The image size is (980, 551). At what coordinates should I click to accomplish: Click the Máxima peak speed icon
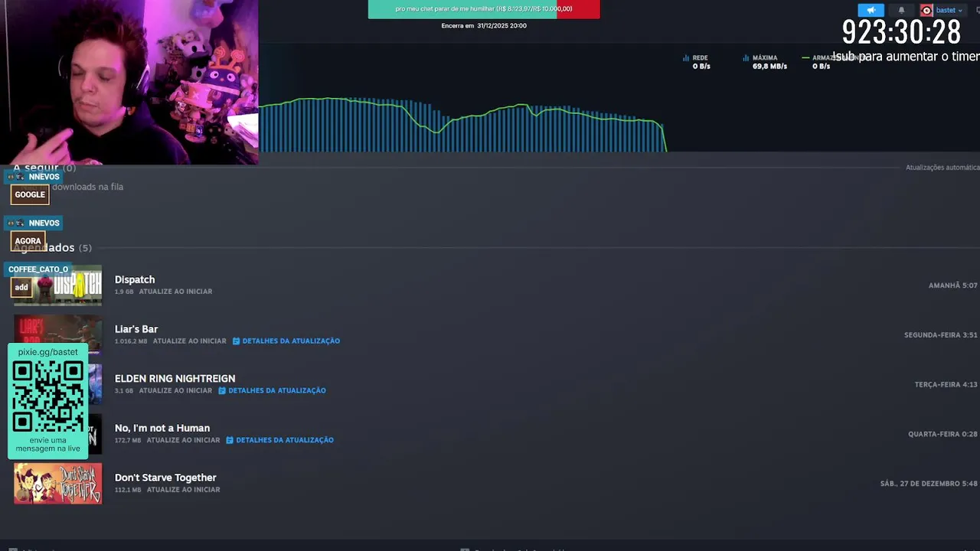[x=746, y=58]
